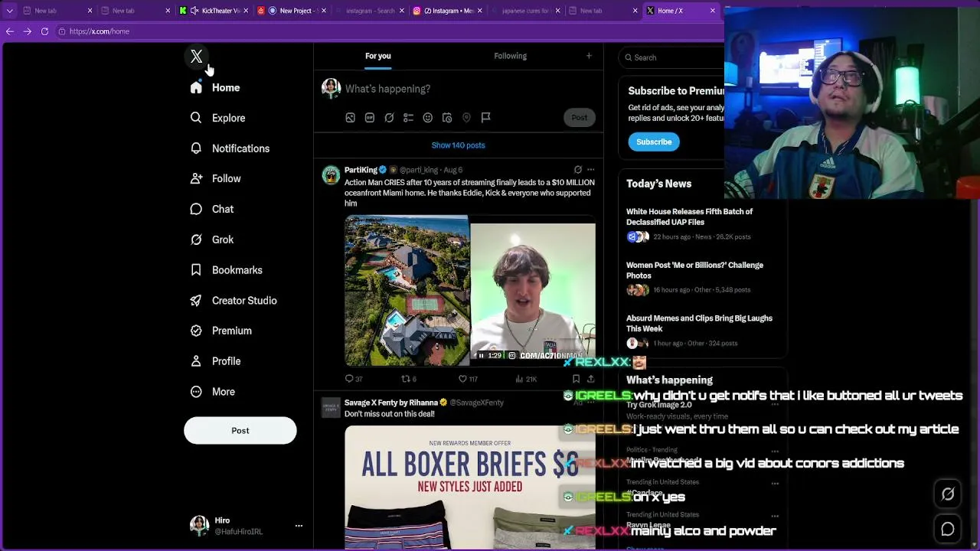Viewport: 980px width, 551px height.
Task: Switch to the For you tab
Action: click(x=377, y=56)
